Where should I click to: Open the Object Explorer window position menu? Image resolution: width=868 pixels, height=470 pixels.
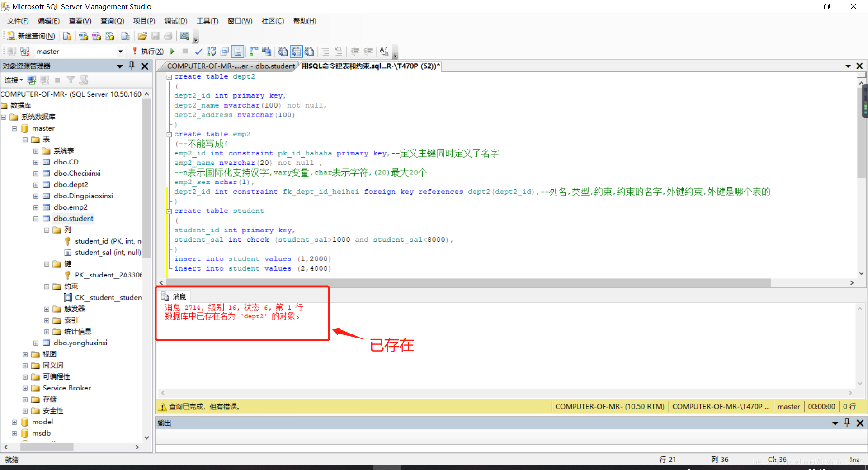(120, 66)
